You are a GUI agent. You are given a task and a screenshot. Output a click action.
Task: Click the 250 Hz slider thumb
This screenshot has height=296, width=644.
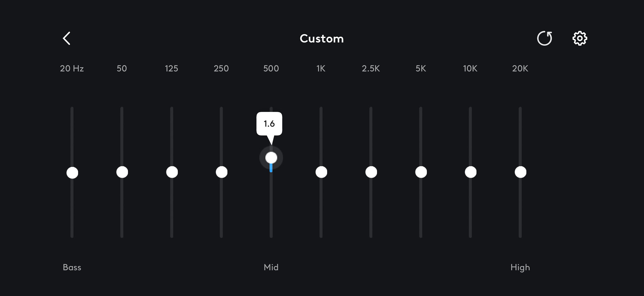(x=222, y=172)
